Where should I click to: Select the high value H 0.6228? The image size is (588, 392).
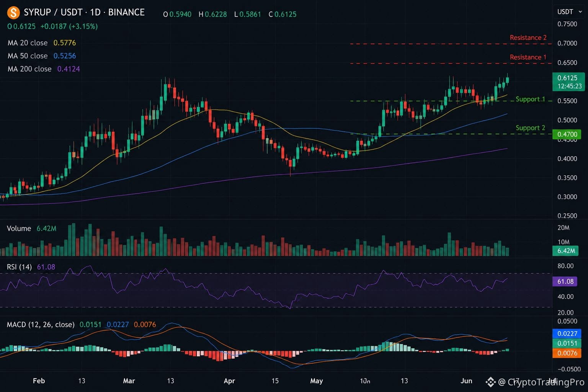point(213,15)
